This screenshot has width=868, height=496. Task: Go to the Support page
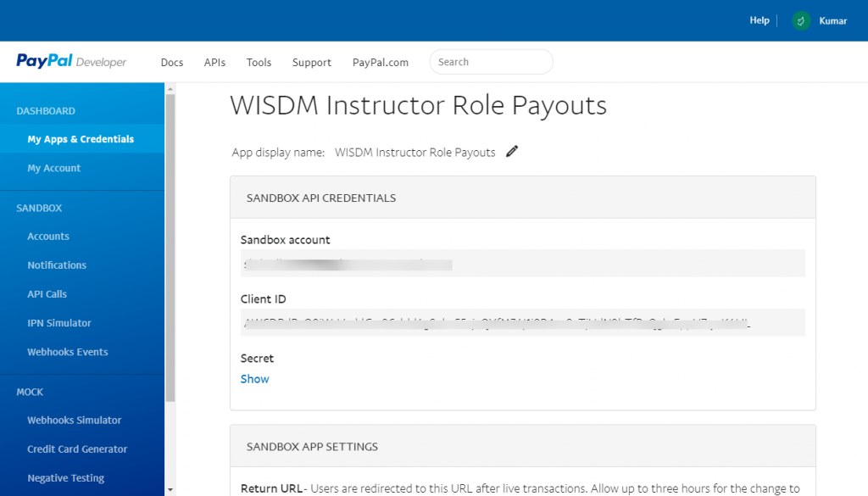[312, 63]
